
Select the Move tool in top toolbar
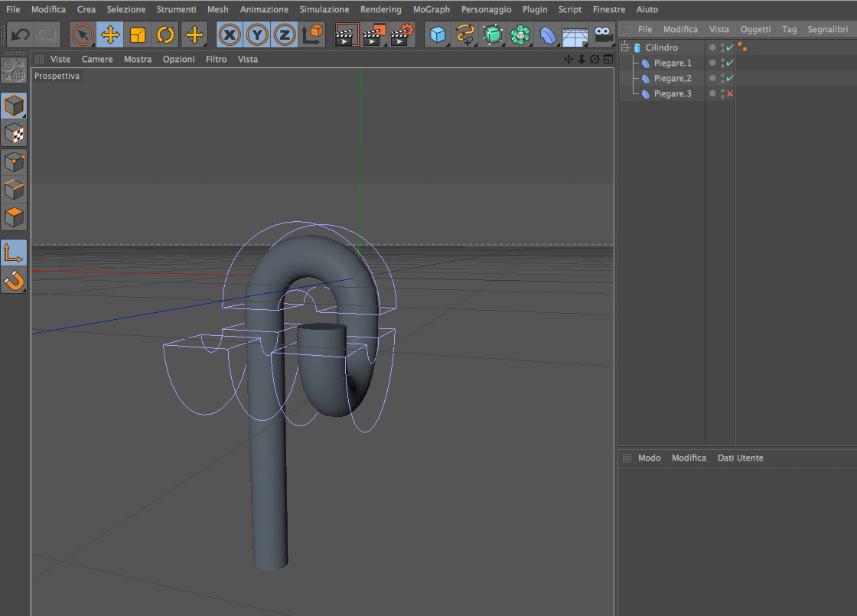(x=110, y=34)
